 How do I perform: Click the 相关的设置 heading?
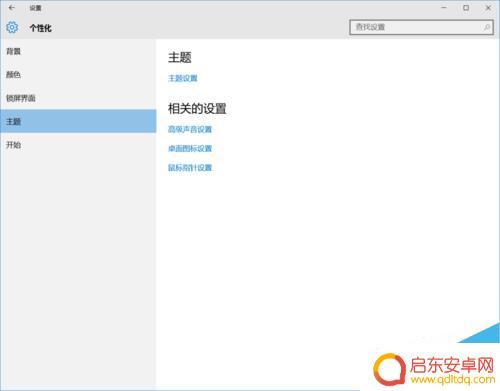click(x=197, y=109)
